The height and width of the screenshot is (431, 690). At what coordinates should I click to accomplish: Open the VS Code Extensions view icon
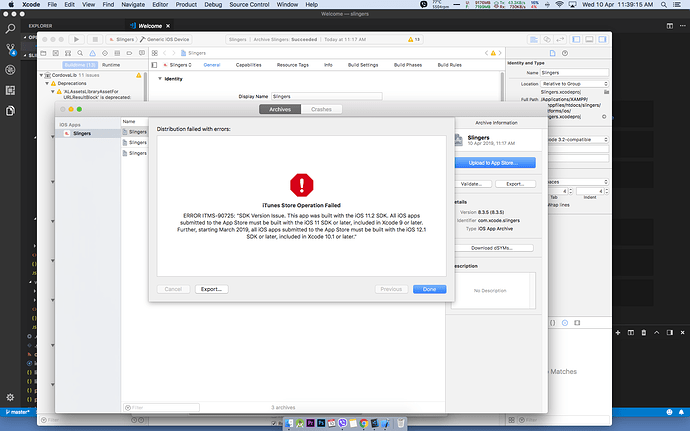click(10, 90)
